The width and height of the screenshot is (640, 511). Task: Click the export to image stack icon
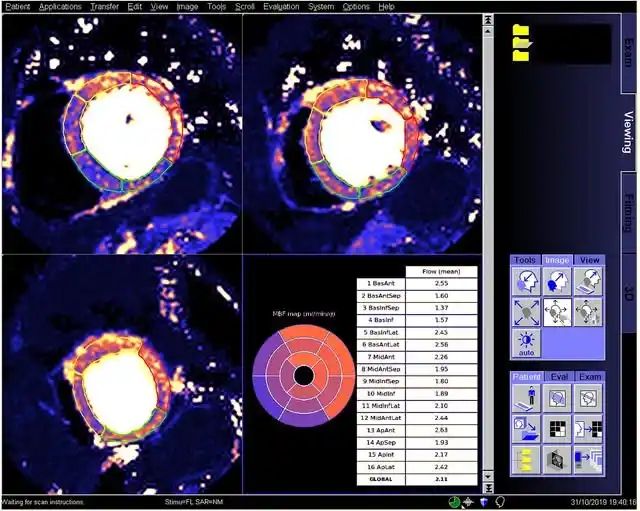coord(588,460)
